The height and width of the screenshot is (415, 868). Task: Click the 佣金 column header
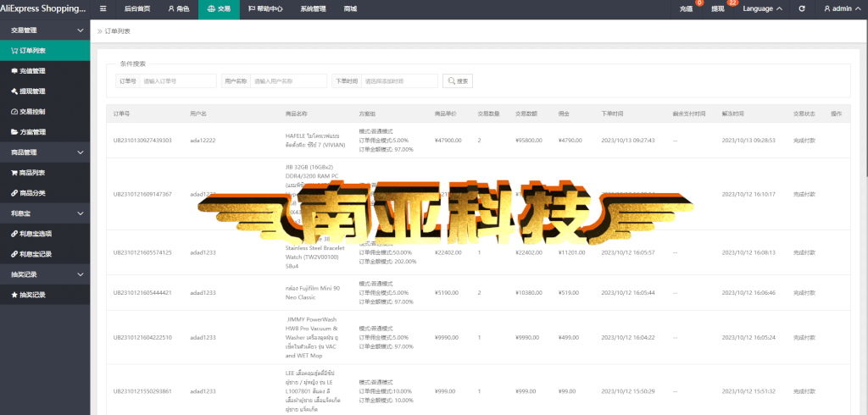564,113
